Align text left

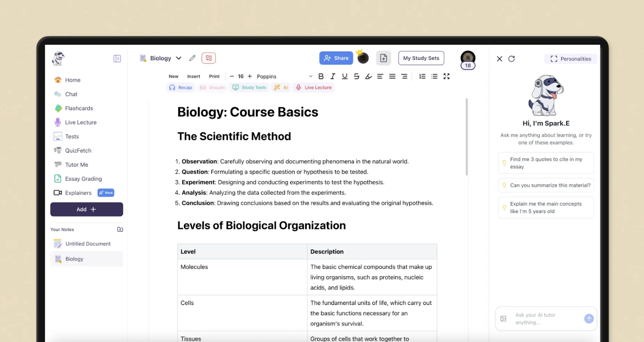(380, 76)
